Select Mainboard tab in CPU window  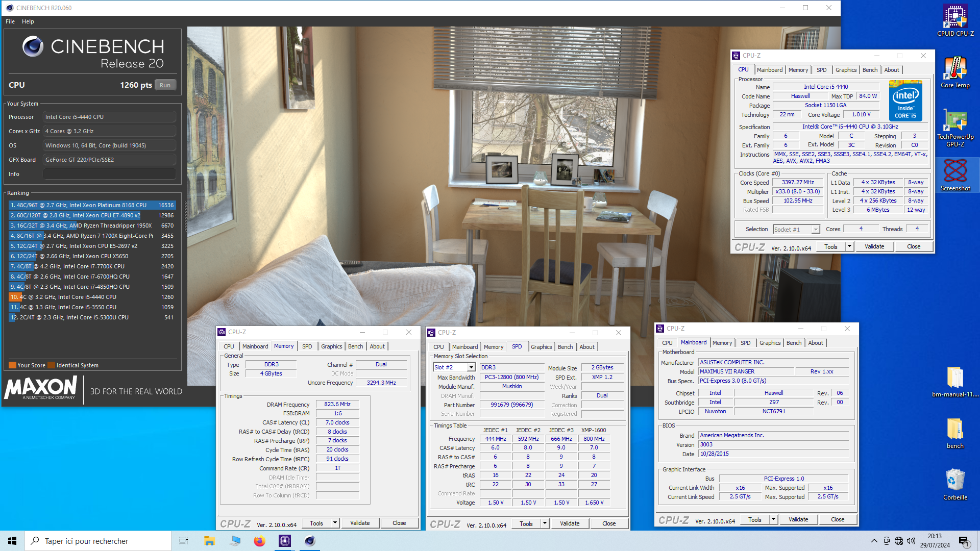[x=770, y=70]
